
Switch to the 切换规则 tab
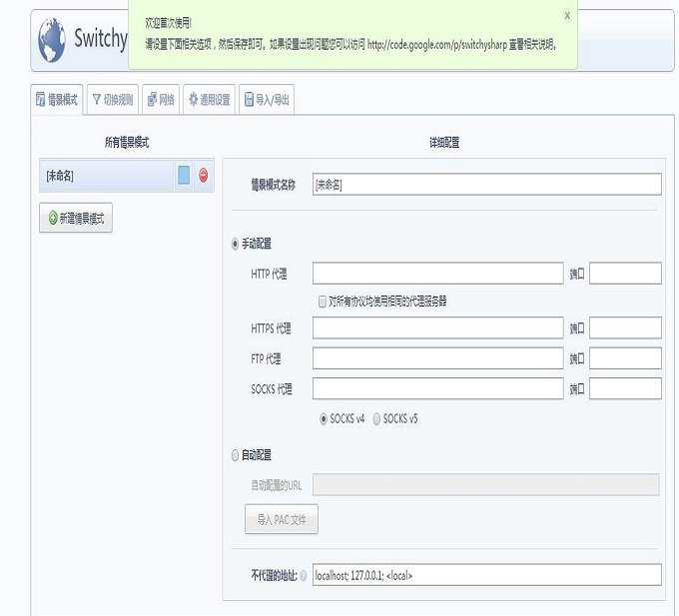(113, 100)
